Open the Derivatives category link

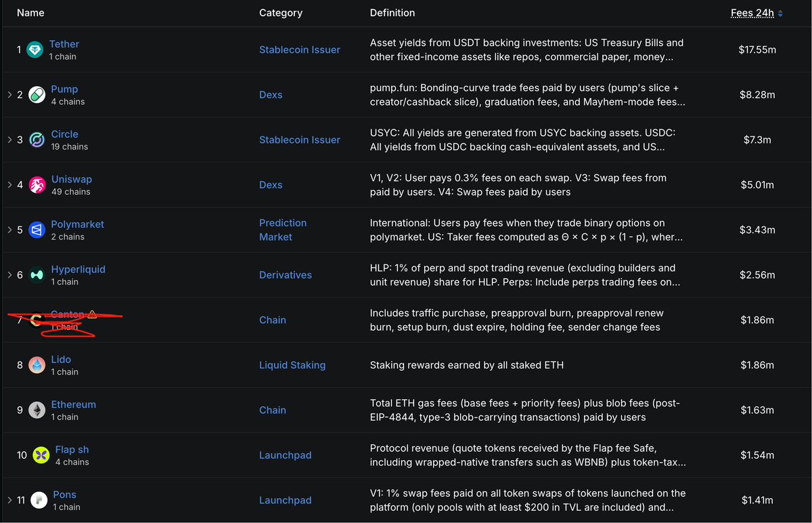click(x=286, y=275)
